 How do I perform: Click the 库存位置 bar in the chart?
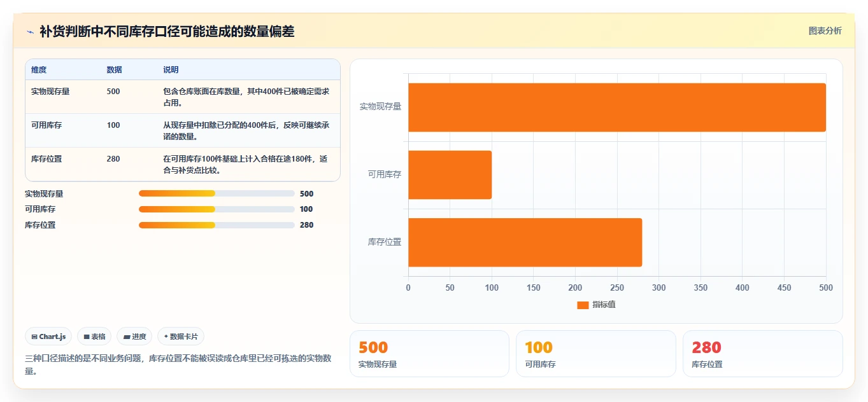tap(525, 242)
